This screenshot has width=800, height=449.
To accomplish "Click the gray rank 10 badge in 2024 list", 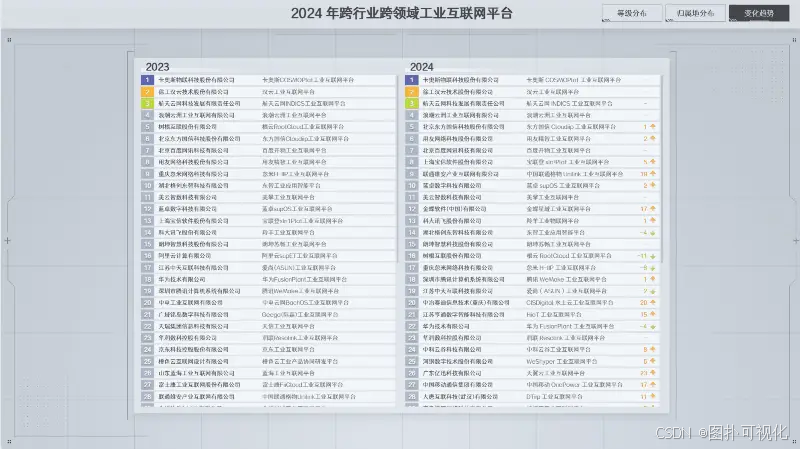I will coord(412,186).
